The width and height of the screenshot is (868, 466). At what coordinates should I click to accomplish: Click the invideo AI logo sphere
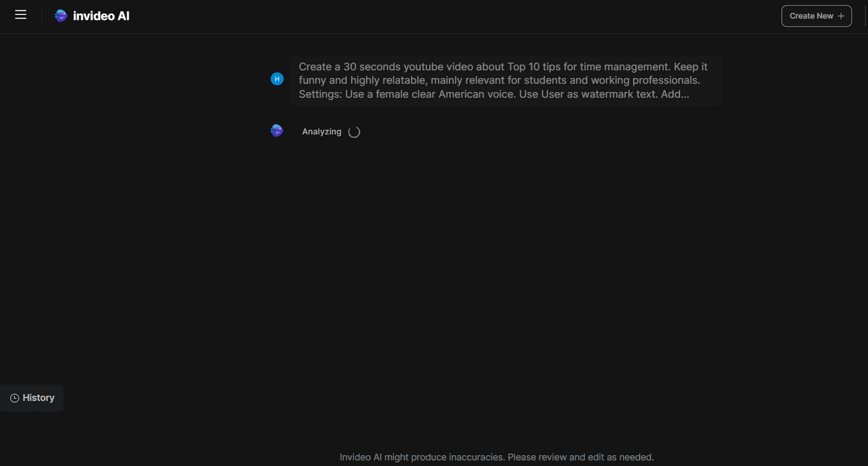60,15
